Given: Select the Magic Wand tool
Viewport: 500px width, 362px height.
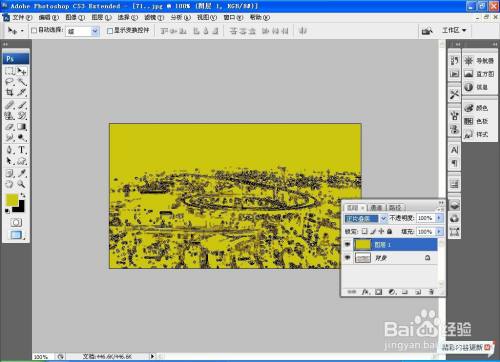Looking at the screenshot, I should click(x=22, y=82).
